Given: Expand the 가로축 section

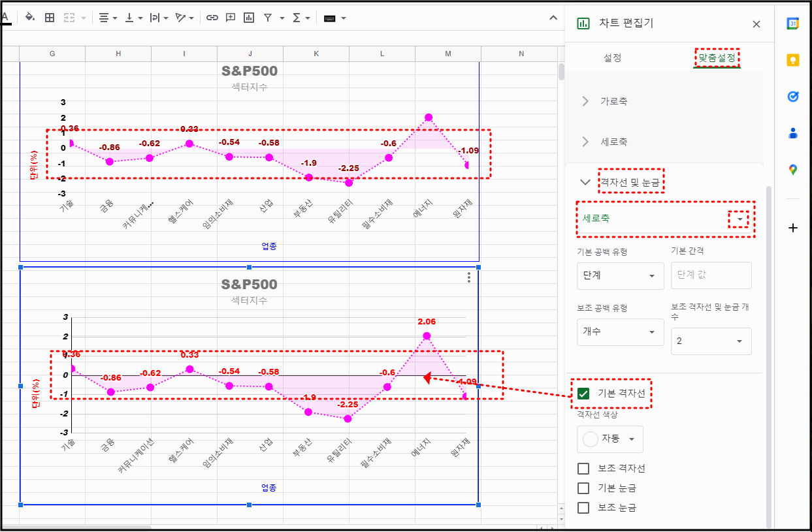Looking at the screenshot, I should [664, 101].
